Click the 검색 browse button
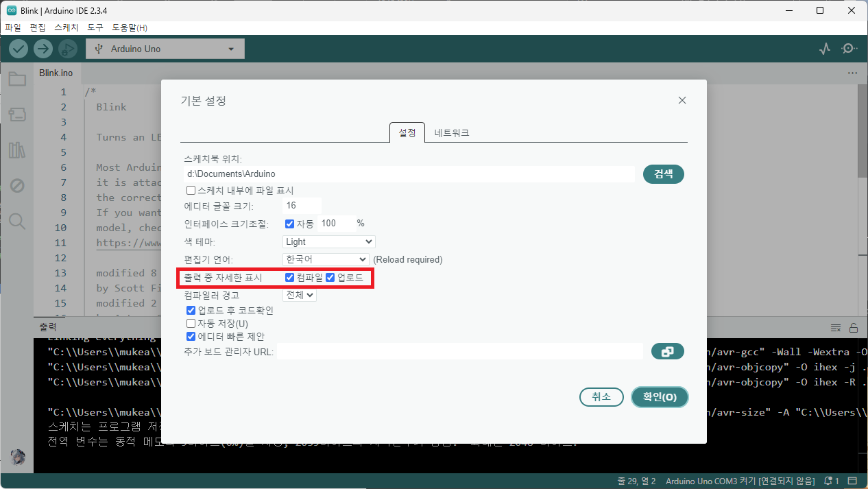868x489 pixels. pos(664,174)
